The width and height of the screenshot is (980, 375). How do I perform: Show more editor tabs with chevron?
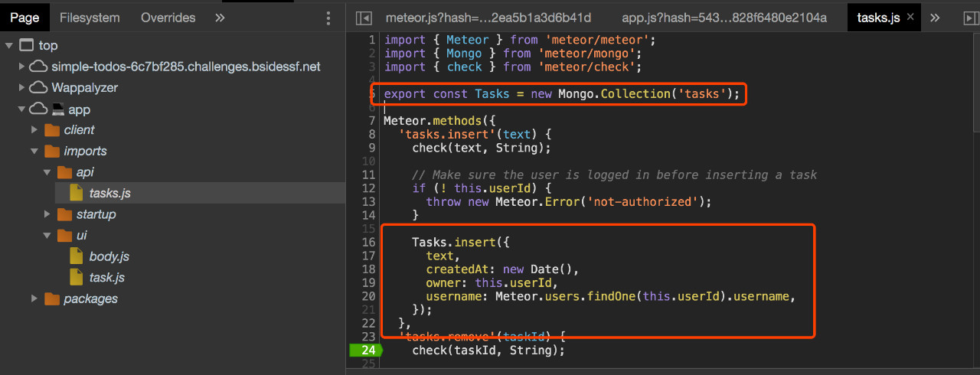(935, 18)
